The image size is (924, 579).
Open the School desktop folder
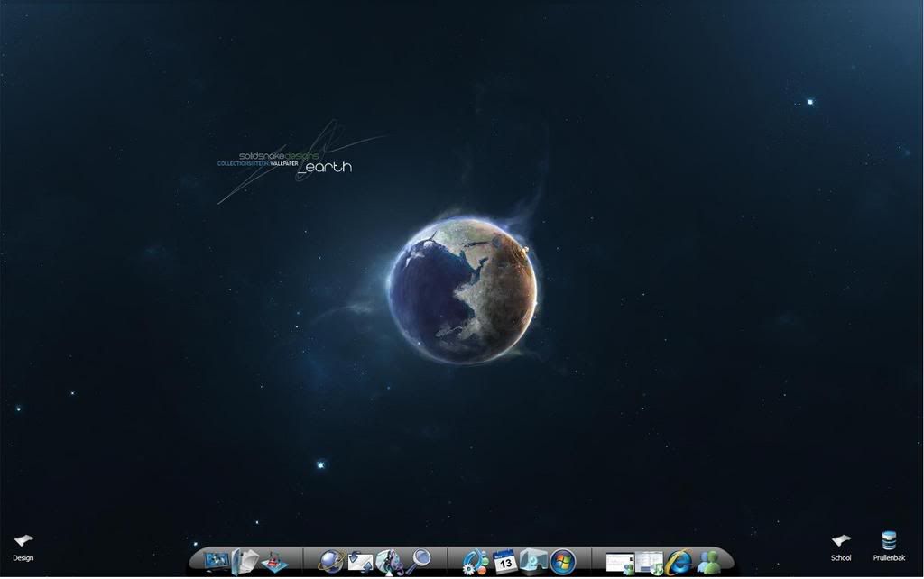[841, 547]
